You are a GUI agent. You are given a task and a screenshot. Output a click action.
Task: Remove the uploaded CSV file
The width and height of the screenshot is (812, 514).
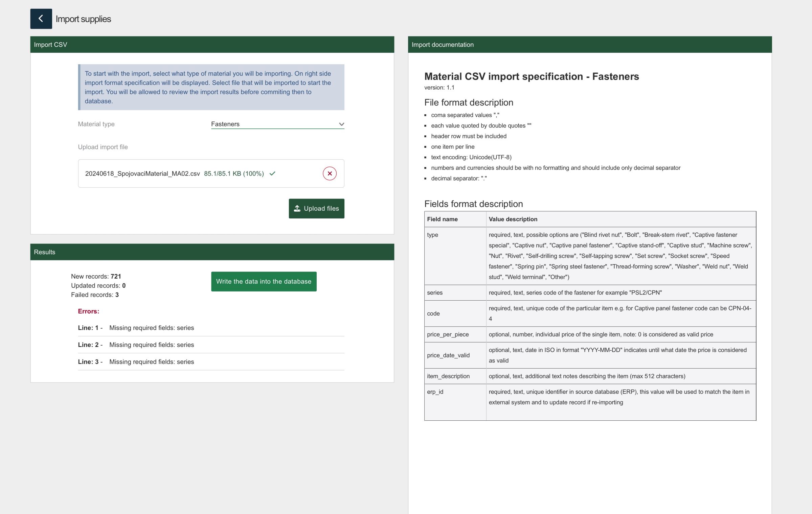tap(329, 173)
